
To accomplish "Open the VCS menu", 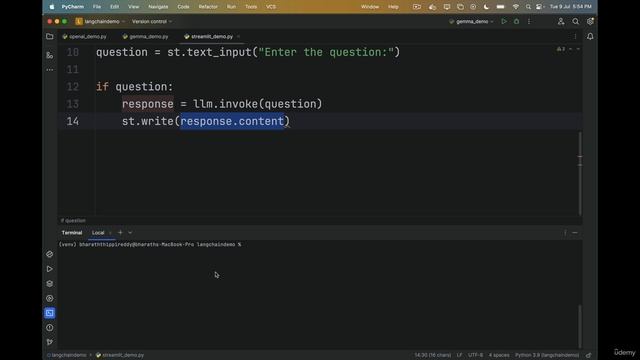I will 271,7.
